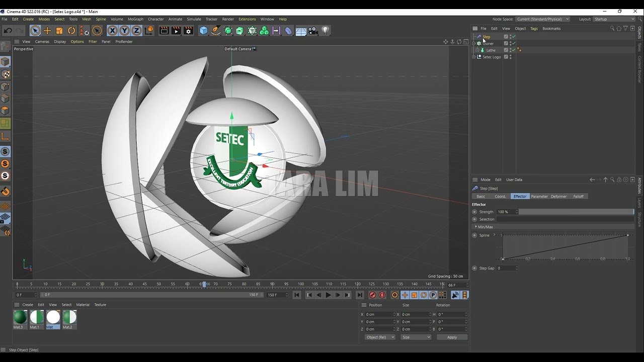Activate the Move tool

[47, 31]
